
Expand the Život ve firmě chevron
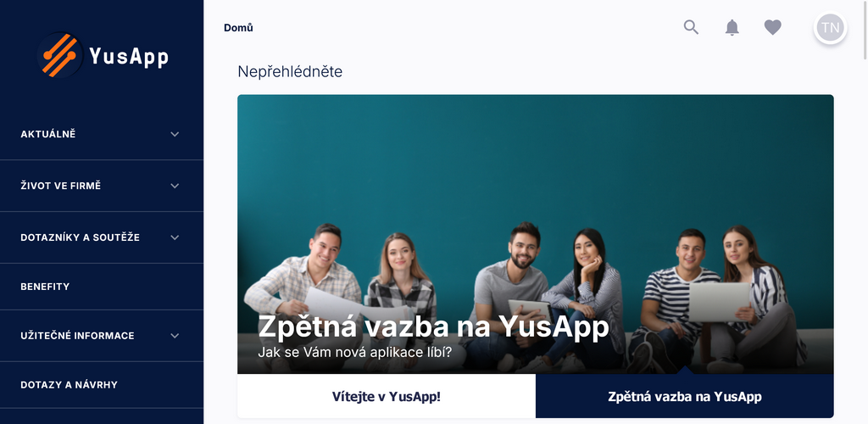(x=175, y=186)
